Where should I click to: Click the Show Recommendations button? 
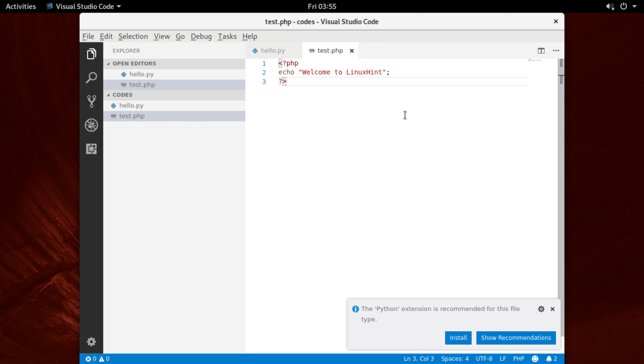point(516,338)
